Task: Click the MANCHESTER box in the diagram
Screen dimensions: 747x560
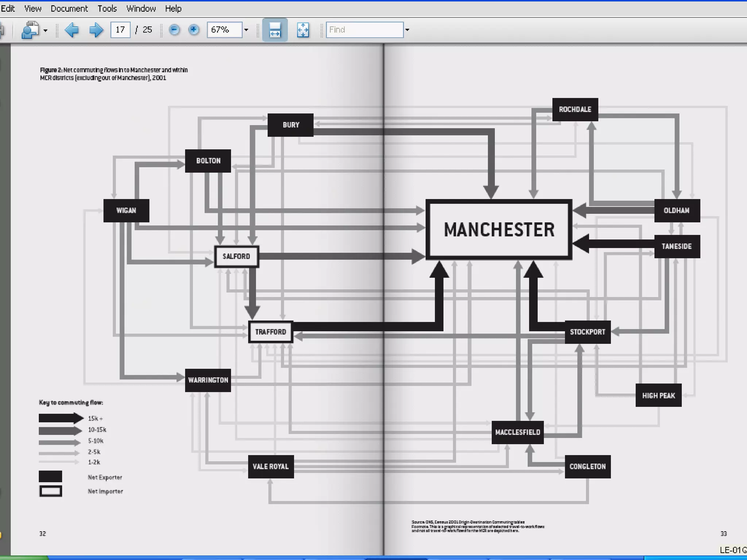Action: tap(499, 230)
